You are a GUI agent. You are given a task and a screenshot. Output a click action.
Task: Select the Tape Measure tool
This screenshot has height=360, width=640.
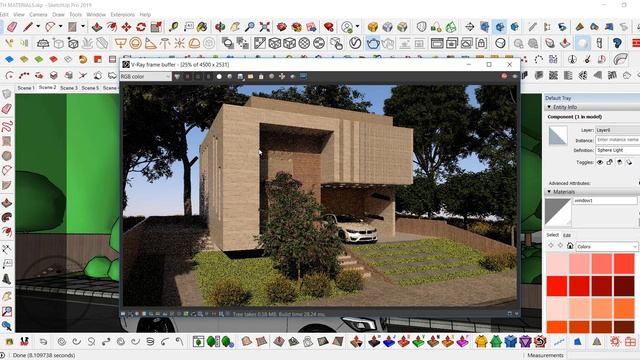point(174,27)
